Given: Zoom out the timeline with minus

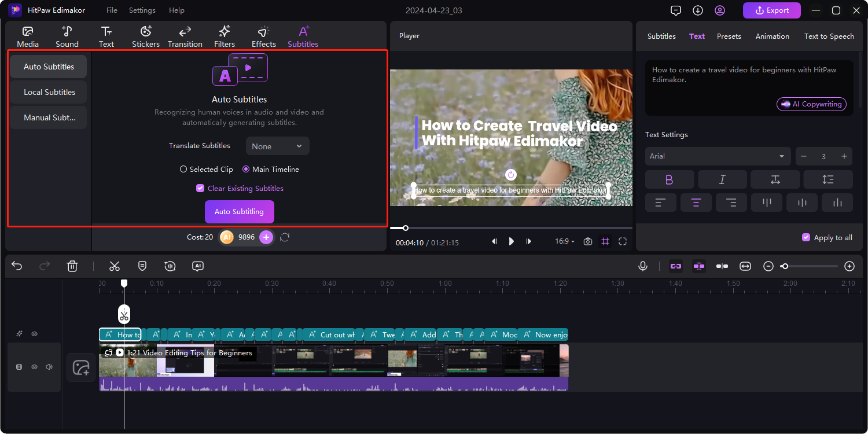Looking at the screenshot, I should (x=768, y=266).
